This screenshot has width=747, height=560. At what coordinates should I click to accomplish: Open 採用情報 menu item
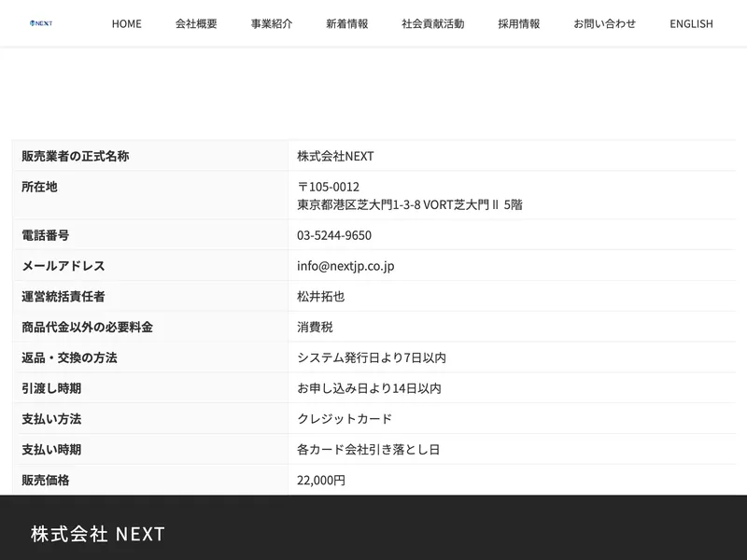pyautogui.click(x=519, y=24)
